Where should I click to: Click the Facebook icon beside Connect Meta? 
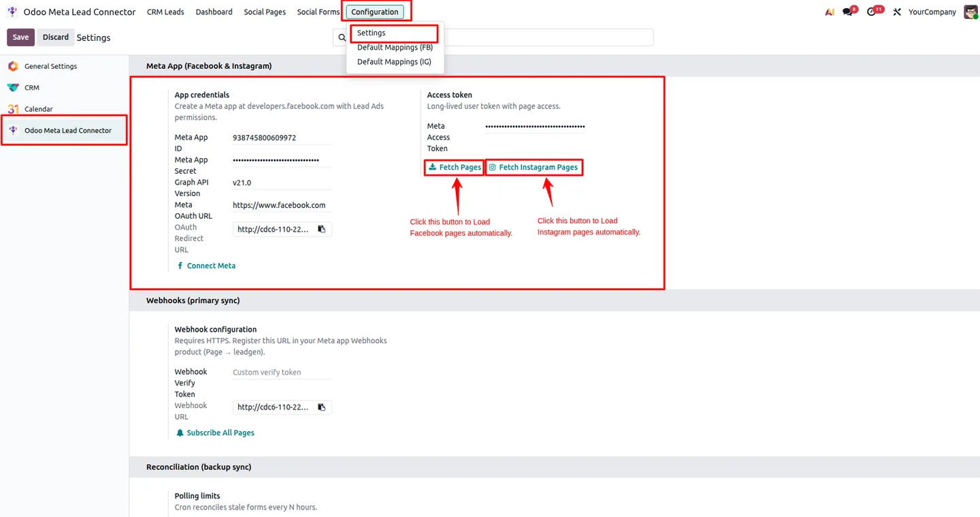180,266
